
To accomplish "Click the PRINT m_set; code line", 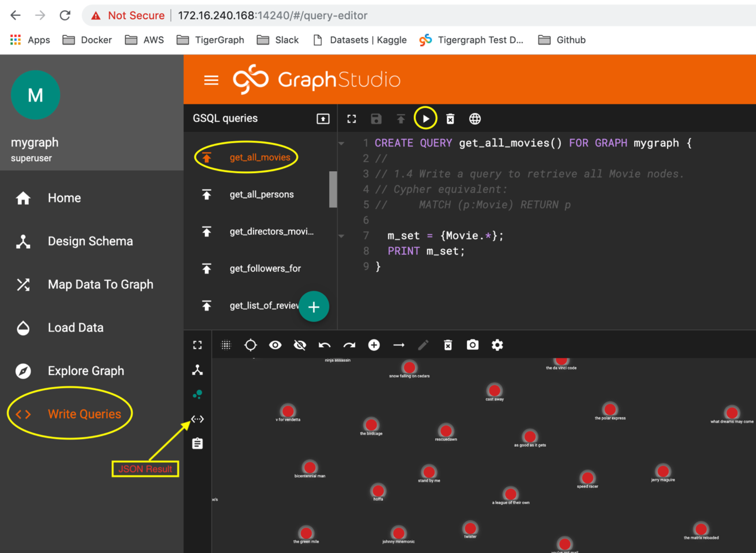I will 426,251.
